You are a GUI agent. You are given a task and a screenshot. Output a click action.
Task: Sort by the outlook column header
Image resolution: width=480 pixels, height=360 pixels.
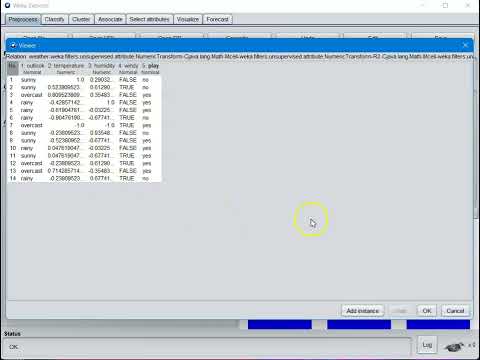tap(32, 68)
